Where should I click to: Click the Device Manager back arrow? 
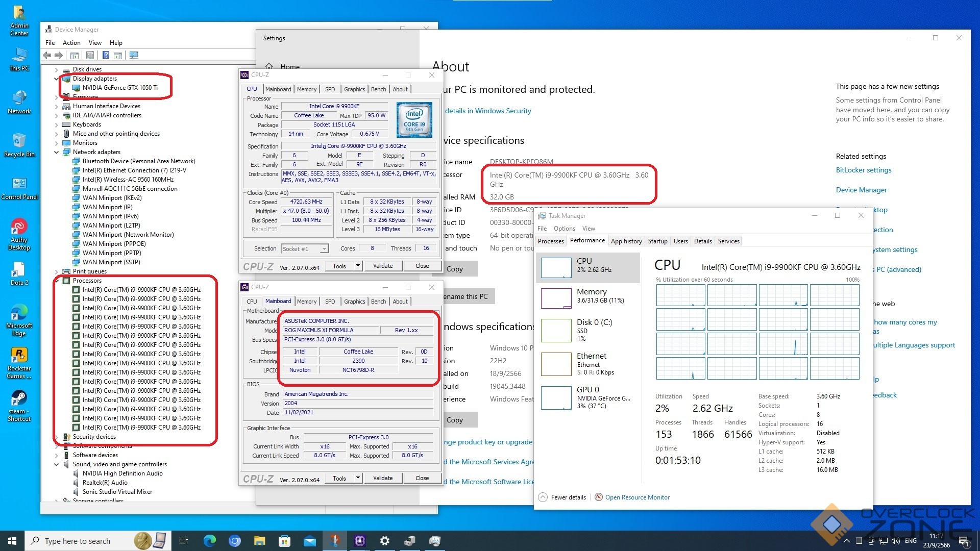(47, 55)
